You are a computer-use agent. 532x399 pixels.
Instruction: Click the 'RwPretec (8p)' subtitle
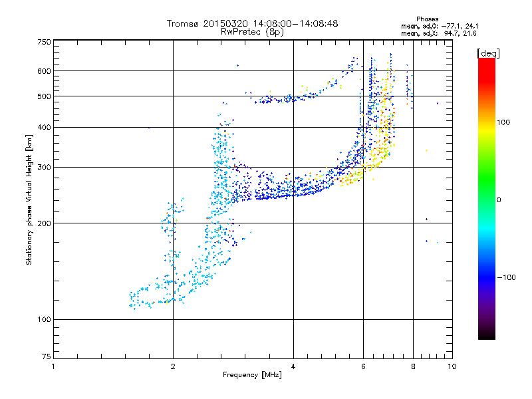(x=253, y=32)
